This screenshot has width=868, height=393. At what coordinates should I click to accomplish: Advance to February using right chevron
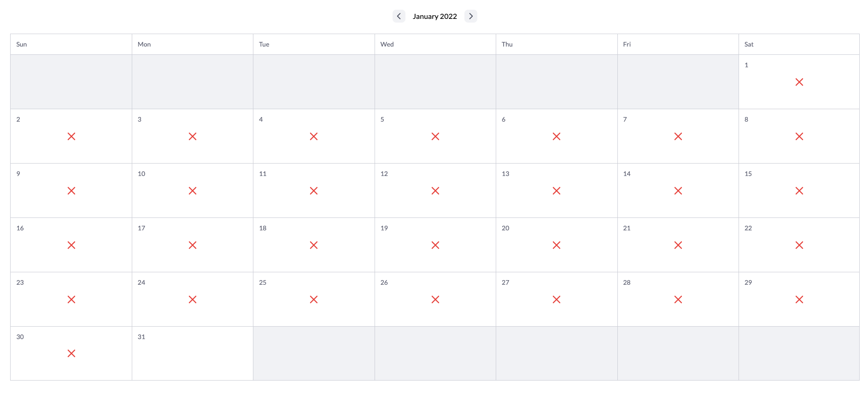471,16
